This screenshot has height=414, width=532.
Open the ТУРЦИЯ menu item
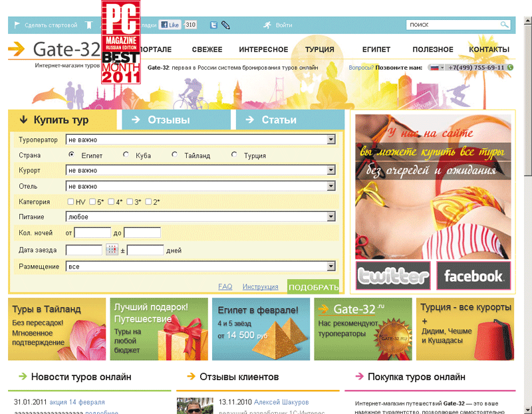click(x=320, y=49)
